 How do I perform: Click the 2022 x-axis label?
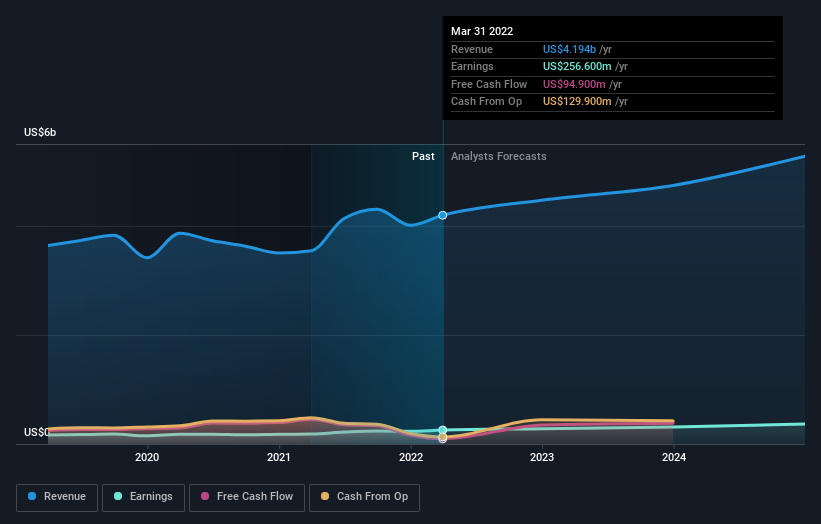tap(411, 457)
